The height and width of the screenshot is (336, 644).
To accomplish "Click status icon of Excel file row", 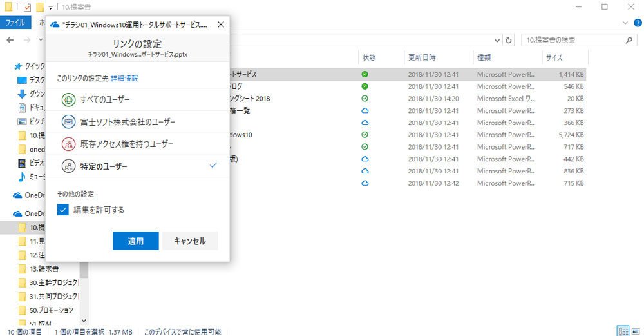I will [365, 99].
